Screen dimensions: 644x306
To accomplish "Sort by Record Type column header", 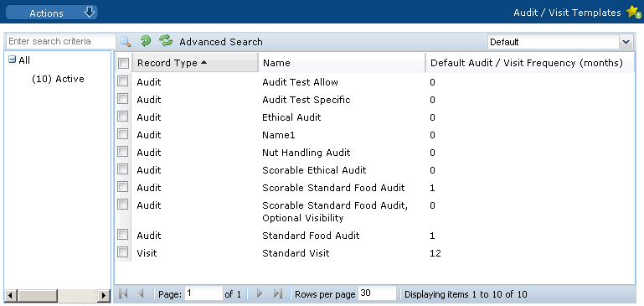I will (x=195, y=63).
